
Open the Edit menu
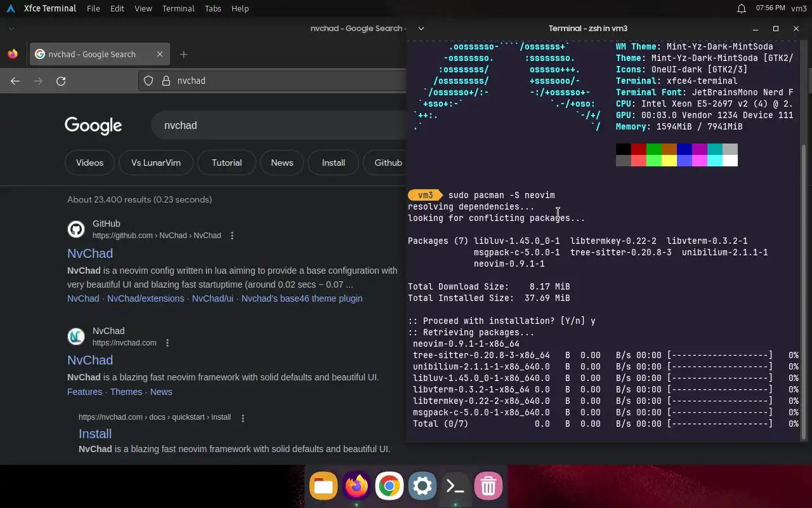(117, 8)
